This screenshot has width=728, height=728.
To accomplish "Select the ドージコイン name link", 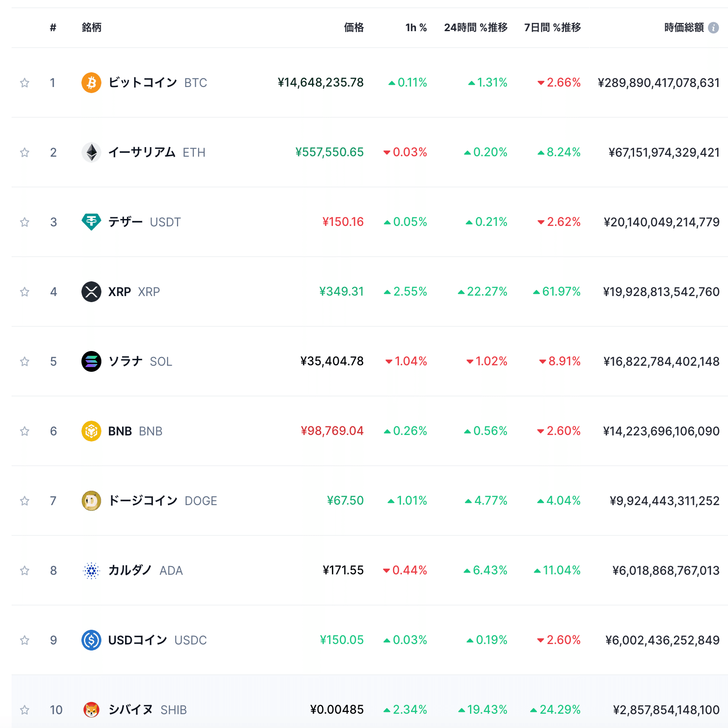I will (143, 501).
